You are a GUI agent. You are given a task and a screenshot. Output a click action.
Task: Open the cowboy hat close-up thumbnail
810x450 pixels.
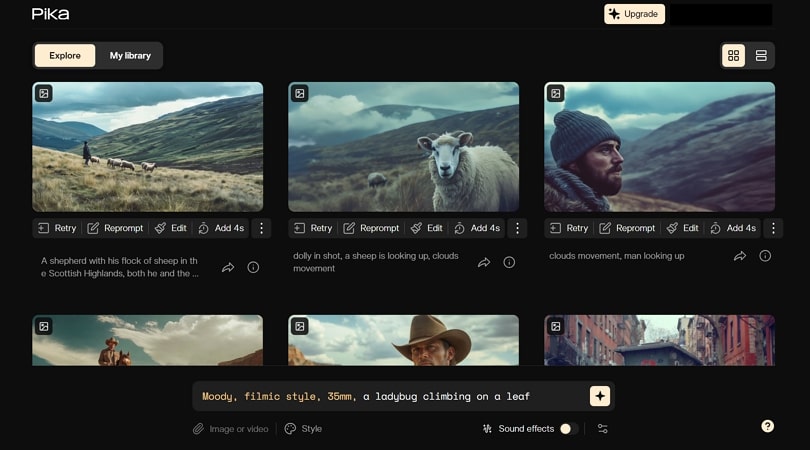pos(403,340)
